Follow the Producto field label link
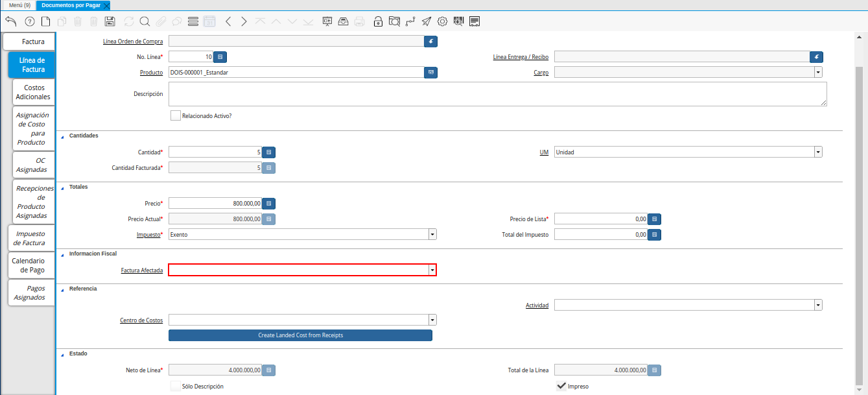Image resolution: width=868 pixels, height=395 pixels. [151, 73]
